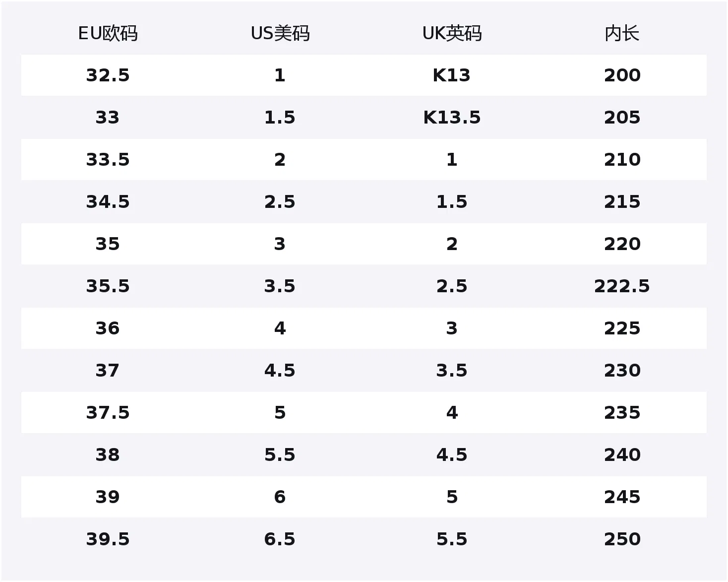This screenshot has width=728, height=582.
Task: Click the K13.5 UK size cell
Action: [452, 118]
